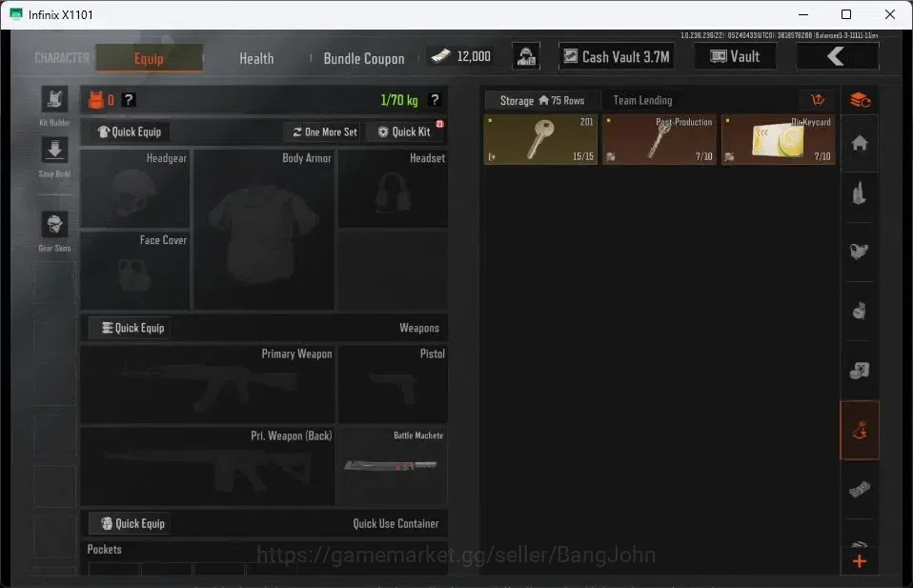Open the Vault button
This screenshot has width=913, height=588.
click(735, 56)
